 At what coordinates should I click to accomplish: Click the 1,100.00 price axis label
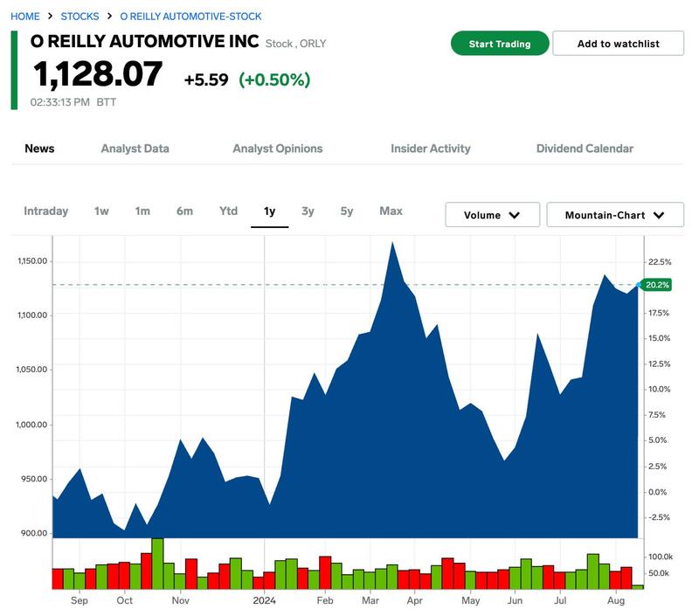(x=32, y=315)
